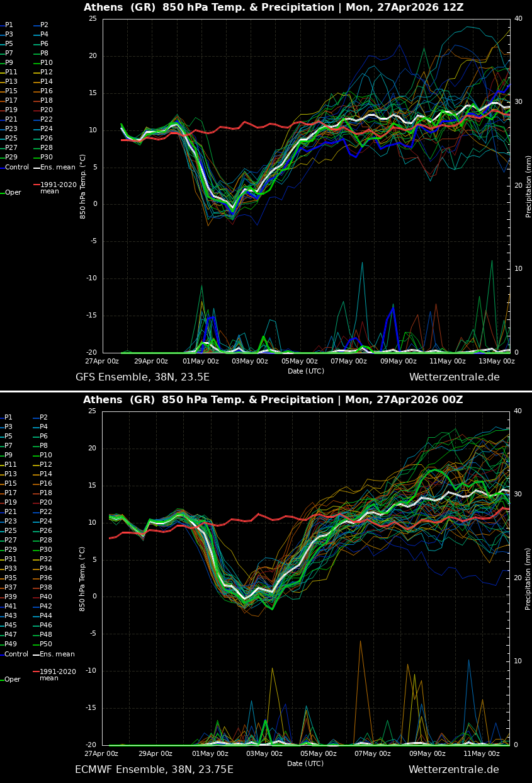Click the Oper legend item in GFS chart
532x783 pixels.
(13, 193)
